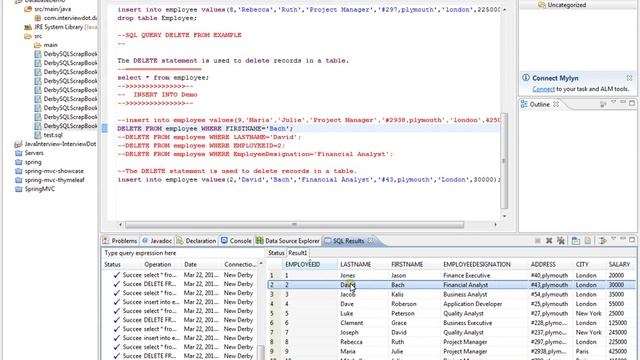Minimize the Outline panel
The height and width of the screenshot is (360, 640).
click(623, 103)
